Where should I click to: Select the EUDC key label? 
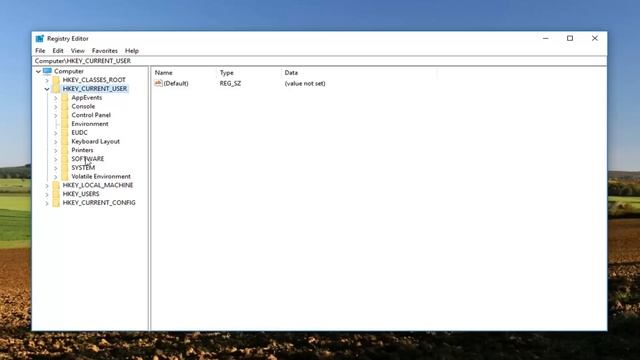[79, 133]
